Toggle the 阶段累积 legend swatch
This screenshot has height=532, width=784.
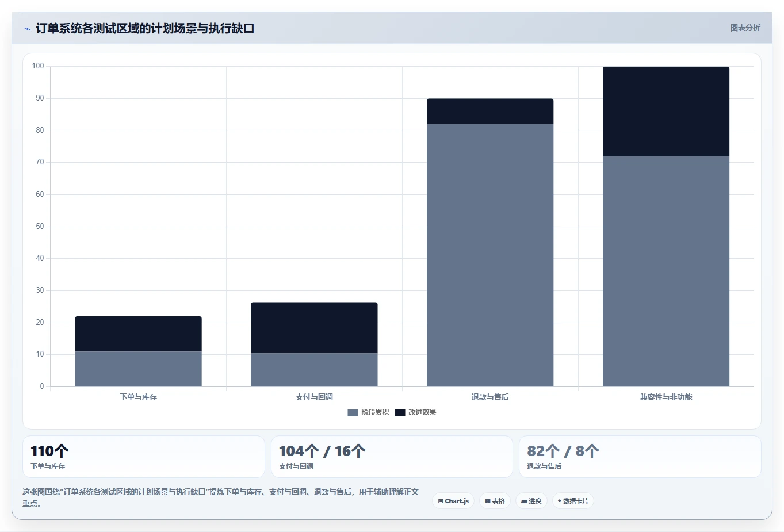pyautogui.click(x=353, y=412)
